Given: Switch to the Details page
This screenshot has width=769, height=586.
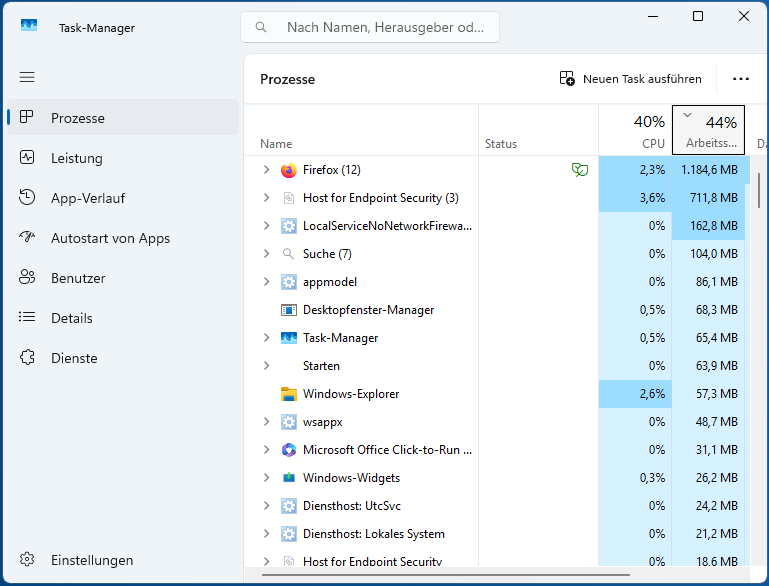Looking at the screenshot, I should click(123, 318).
